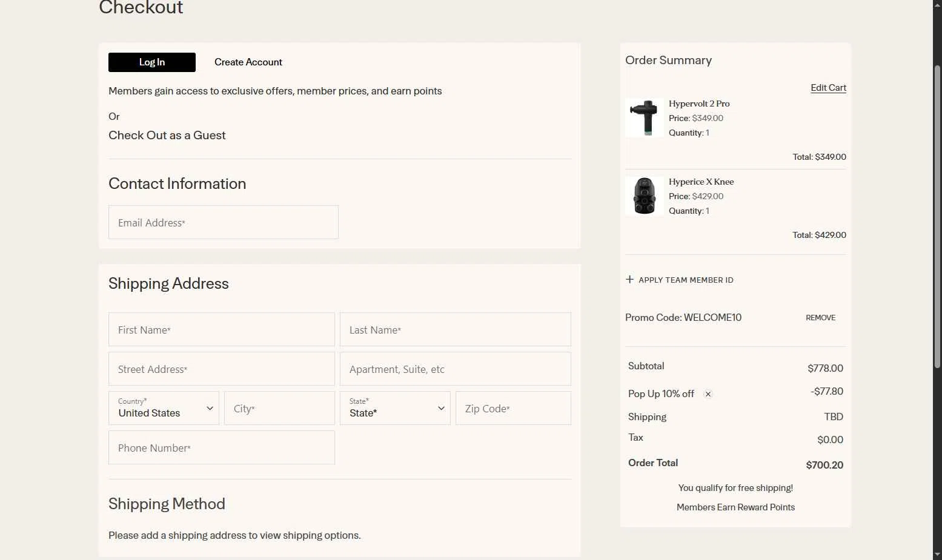
Task: Focus the Street Address field
Action: pyautogui.click(x=222, y=369)
